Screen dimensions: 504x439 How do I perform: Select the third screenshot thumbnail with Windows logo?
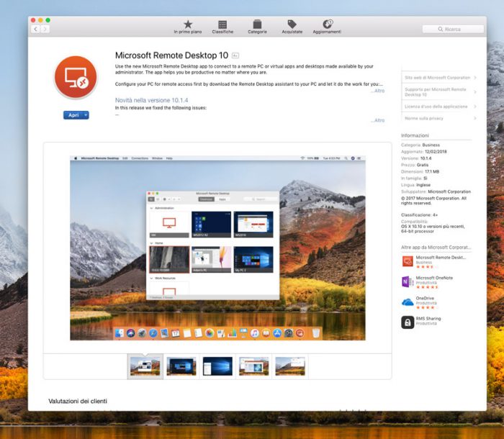point(217,366)
